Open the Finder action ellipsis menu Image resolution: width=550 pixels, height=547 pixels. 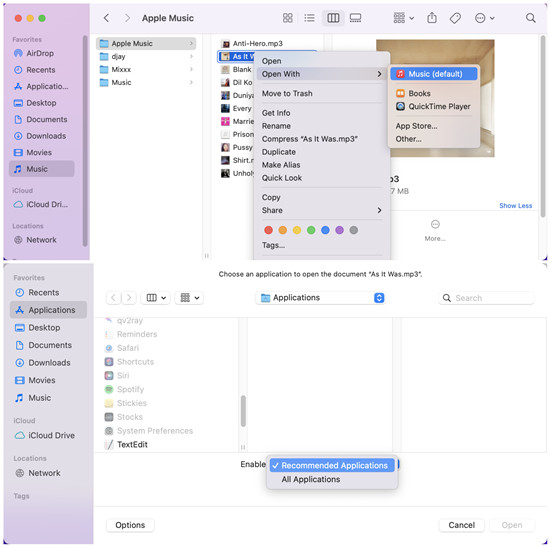coord(484,18)
